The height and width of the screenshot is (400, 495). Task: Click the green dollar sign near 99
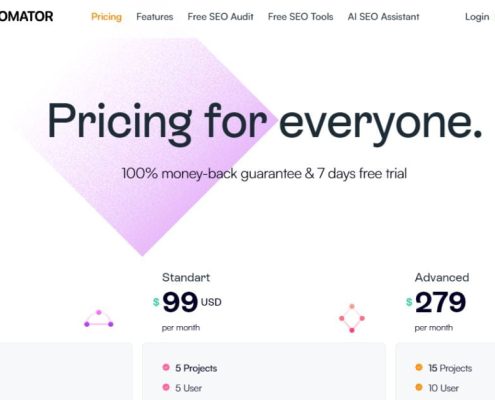[156, 302]
